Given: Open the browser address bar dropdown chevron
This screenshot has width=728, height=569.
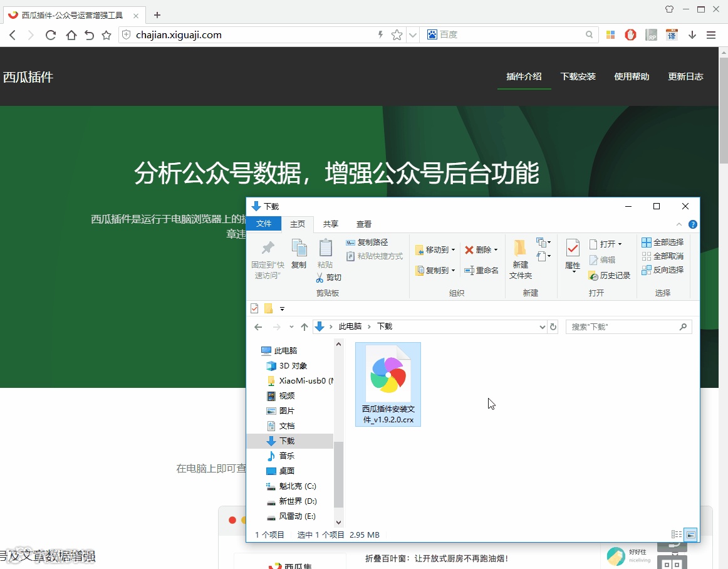Looking at the screenshot, I should point(413,35).
